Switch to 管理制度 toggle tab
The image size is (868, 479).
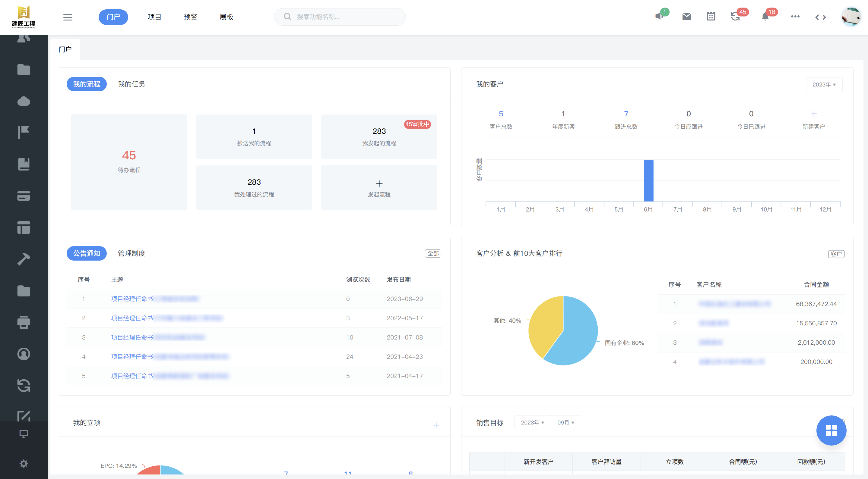[131, 253]
